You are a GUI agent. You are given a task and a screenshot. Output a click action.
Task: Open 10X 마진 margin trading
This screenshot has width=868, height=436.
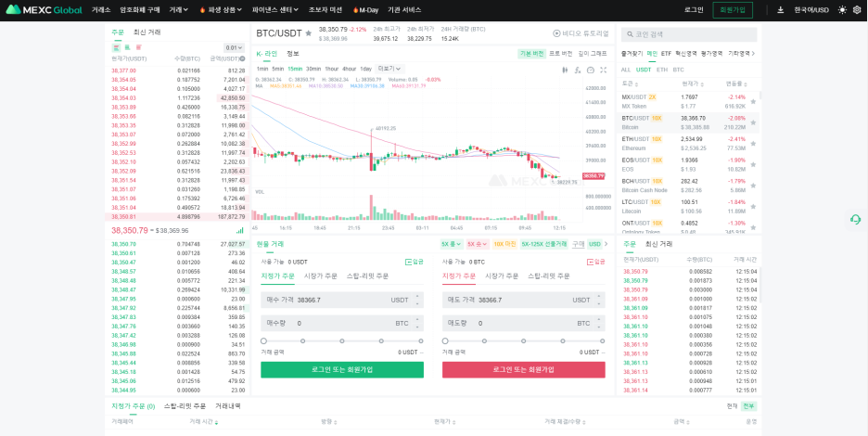coord(504,244)
